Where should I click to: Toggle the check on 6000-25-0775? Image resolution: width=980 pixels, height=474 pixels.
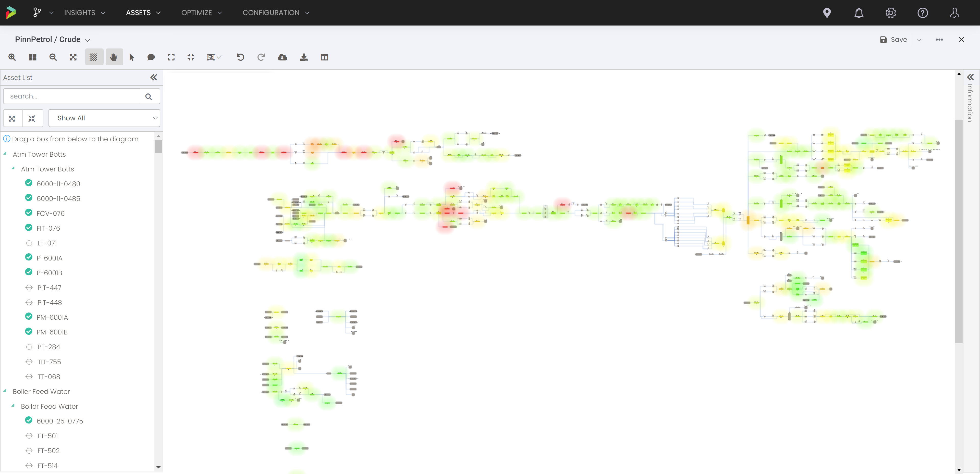[x=29, y=420]
